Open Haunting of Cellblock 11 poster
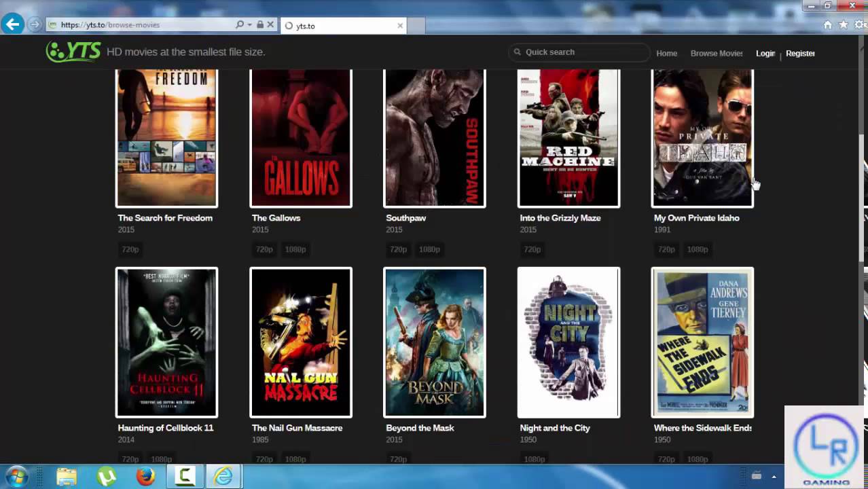This screenshot has height=489, width=868. (x=167, y=342)
